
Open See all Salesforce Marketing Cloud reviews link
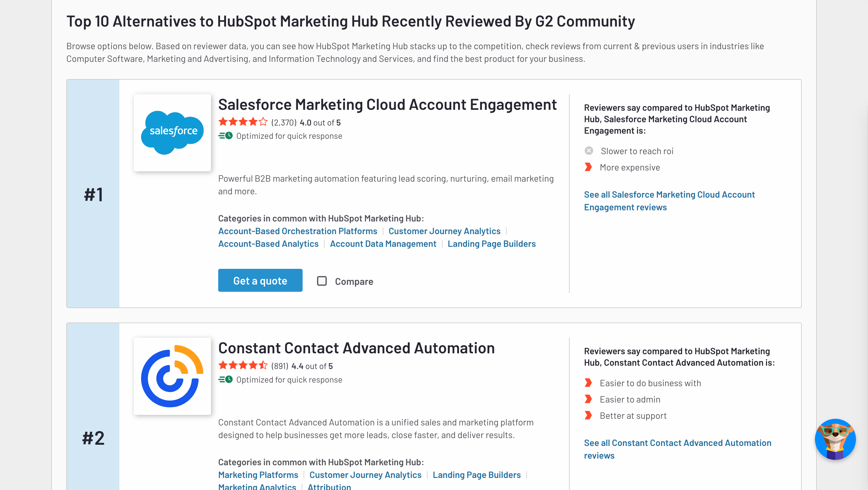pyautogui.click(x=669, y=201)
